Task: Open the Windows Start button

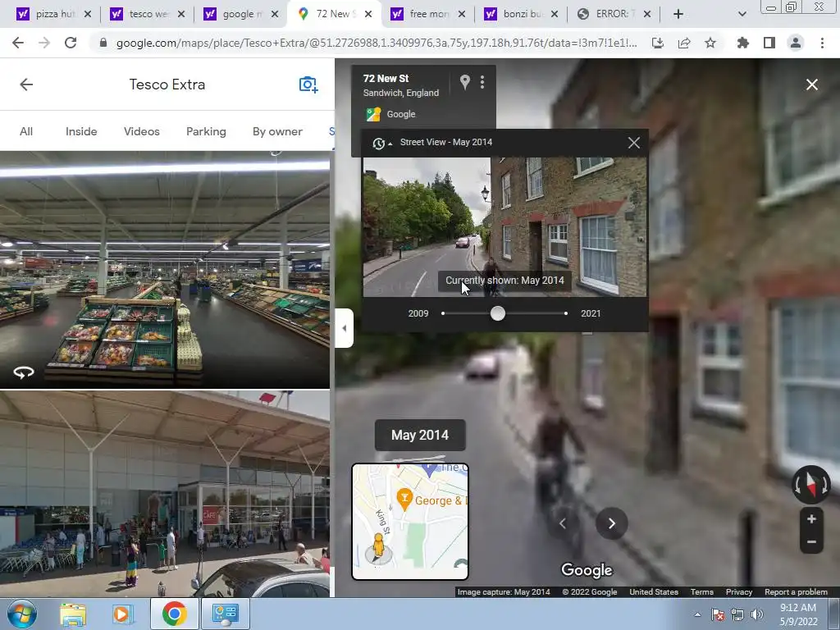Action: [x=22, y=614]
